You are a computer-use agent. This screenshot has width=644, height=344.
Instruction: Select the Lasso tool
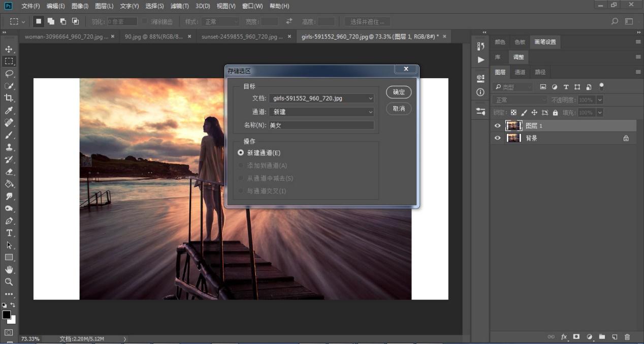(9, 74)
